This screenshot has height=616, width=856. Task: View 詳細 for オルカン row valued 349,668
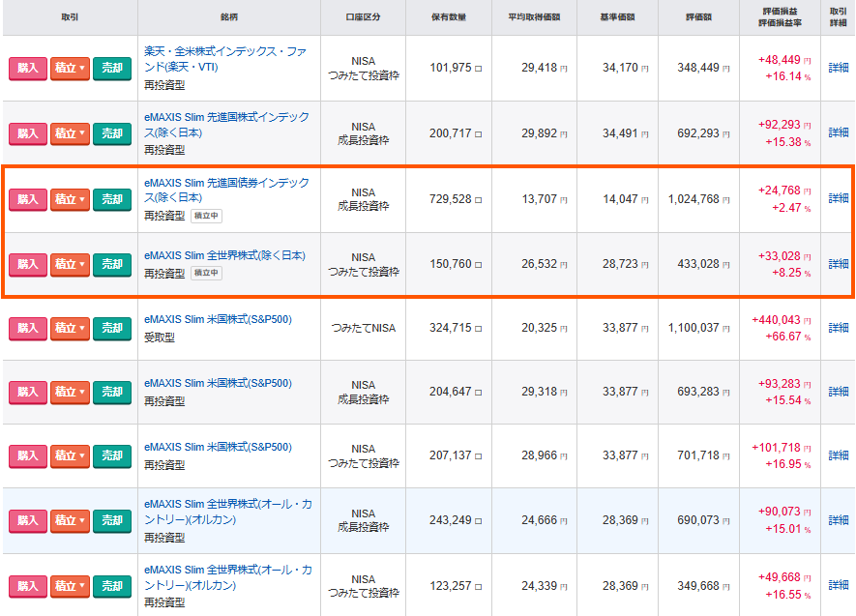838,585
